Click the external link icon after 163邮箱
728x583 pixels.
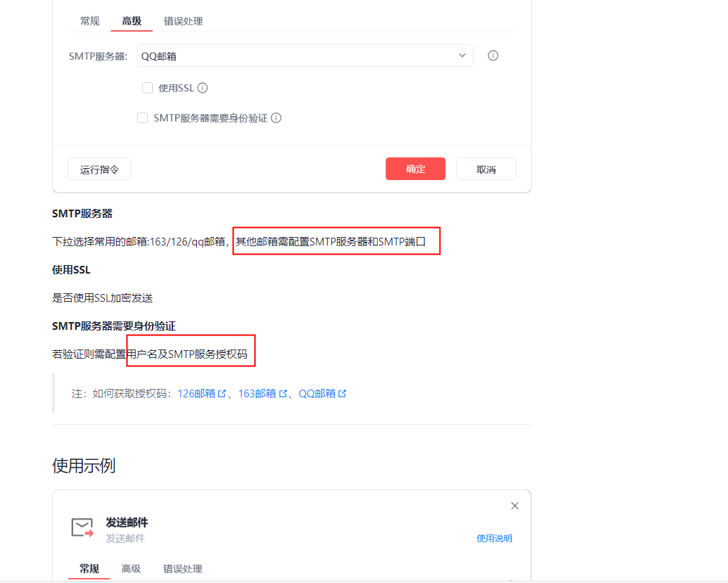[x=283, y=394]
